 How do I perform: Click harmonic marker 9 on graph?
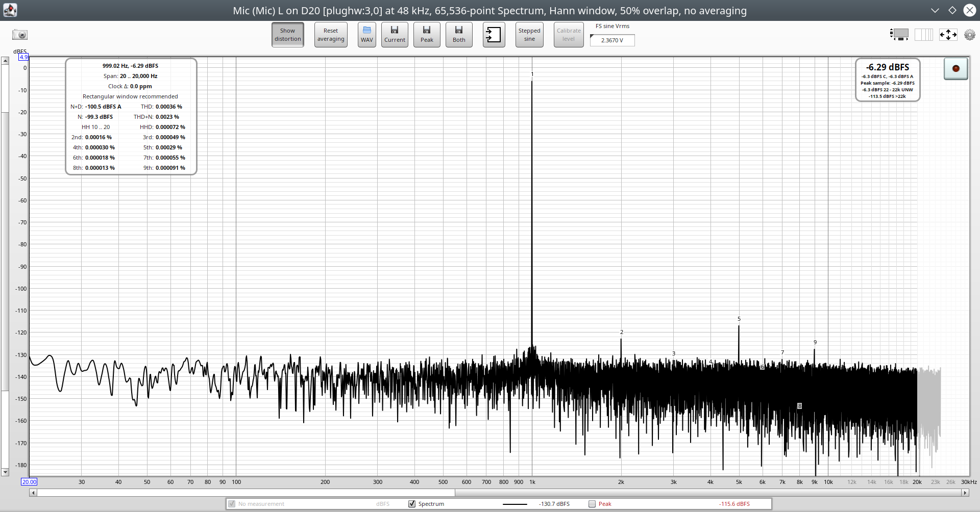(815, 342)
